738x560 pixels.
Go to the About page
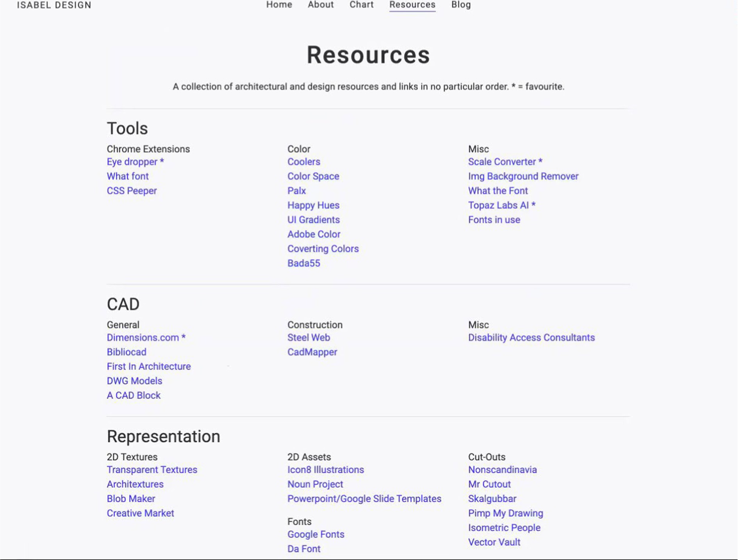tap(321, 5)
